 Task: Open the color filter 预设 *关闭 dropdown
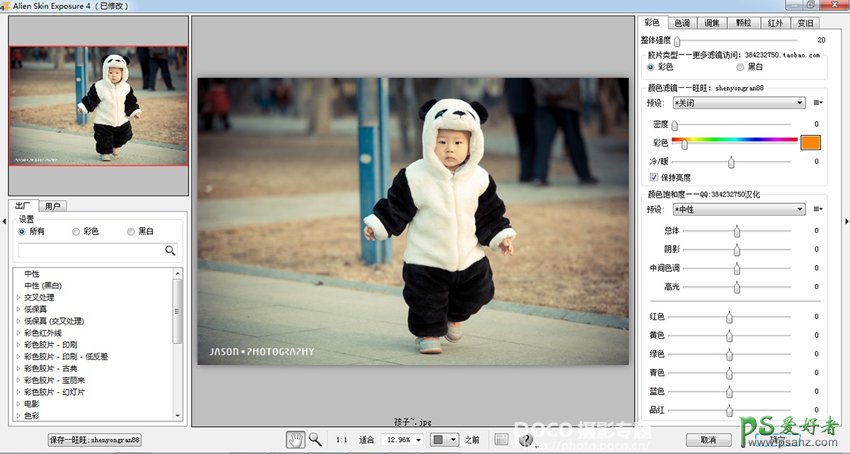(739, 103)
